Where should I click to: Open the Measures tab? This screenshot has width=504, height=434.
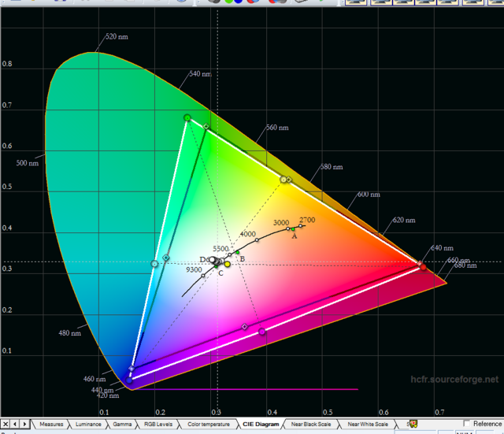pyautogui.click(x=51, y=424)
